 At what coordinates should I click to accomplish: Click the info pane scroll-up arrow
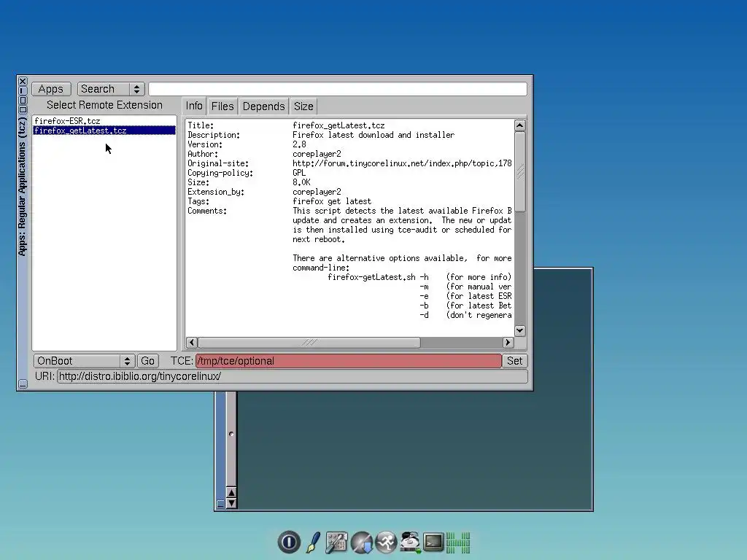[x=519, y=125]
